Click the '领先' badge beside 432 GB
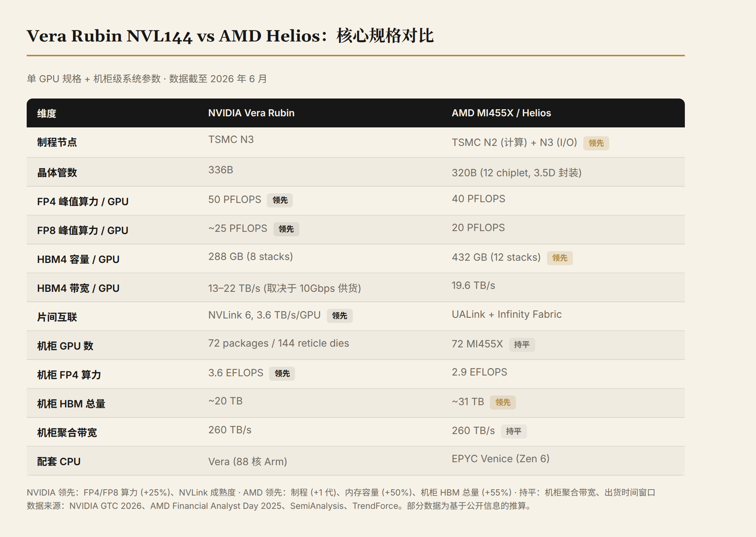Image resolution: width=756 pixels, height=537 pixels. click(560, 258)
